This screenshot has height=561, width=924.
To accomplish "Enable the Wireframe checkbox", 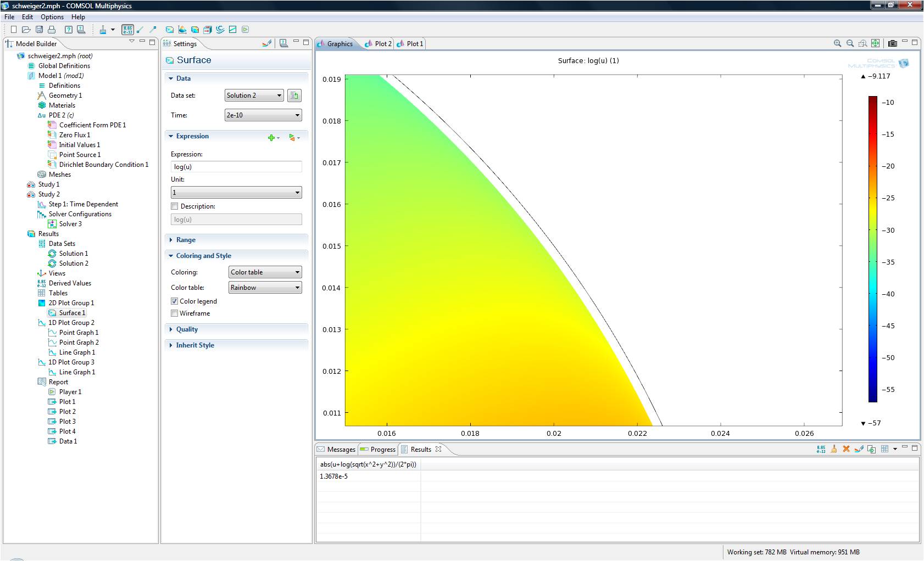I will (175, 313).
